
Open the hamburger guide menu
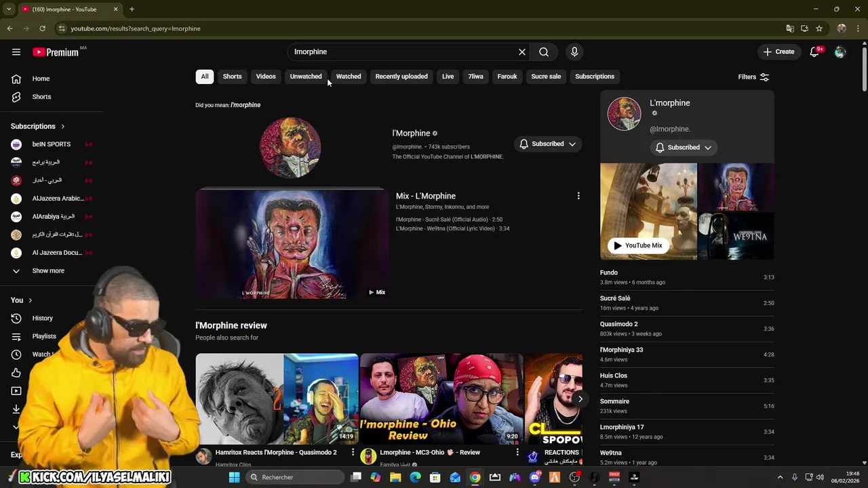(16, 52)
